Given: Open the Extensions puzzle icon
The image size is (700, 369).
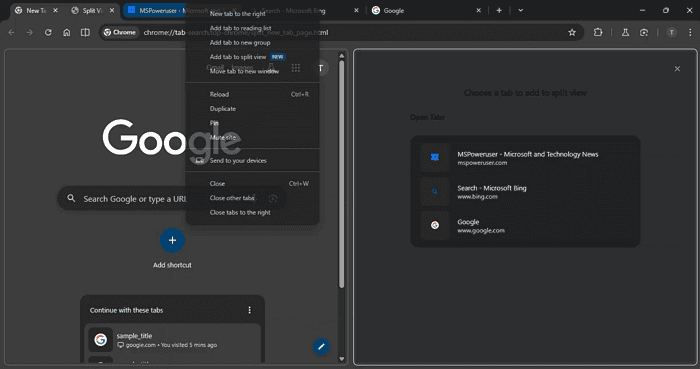Looking at the screenshot, I should pos(598,32).
